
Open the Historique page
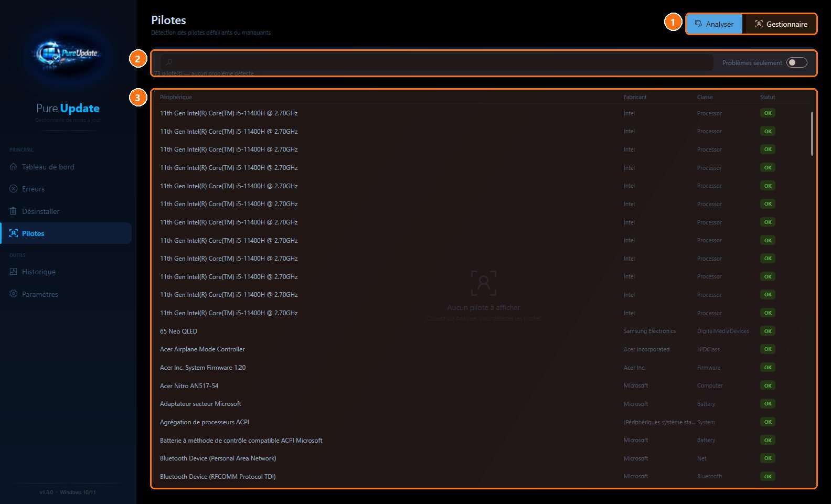[66, 272]
